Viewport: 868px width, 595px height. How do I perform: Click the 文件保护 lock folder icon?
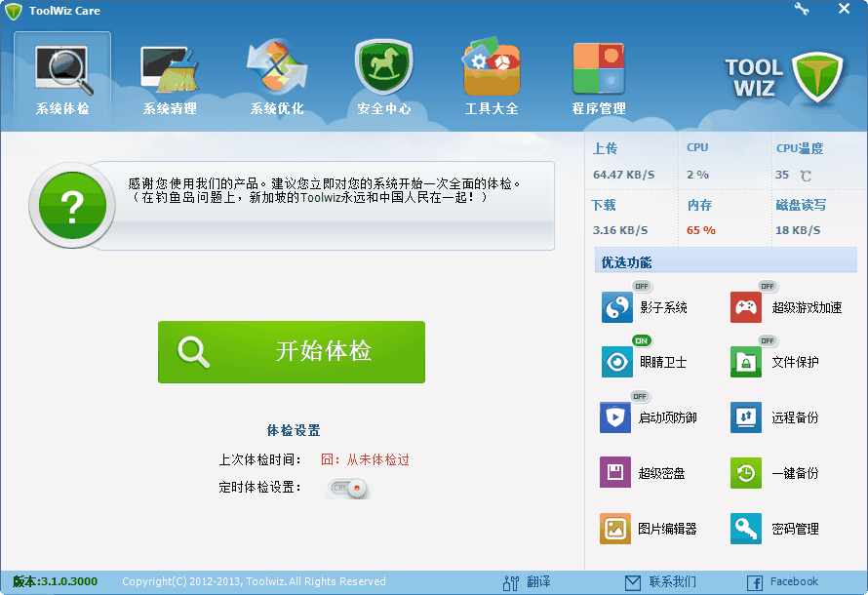[x=746, y=362]
